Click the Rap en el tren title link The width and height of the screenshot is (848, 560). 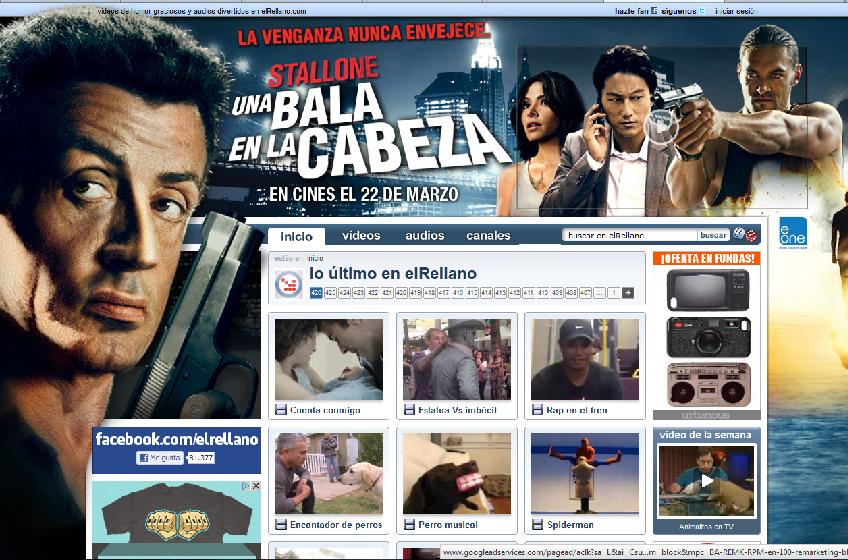[577, 410]
